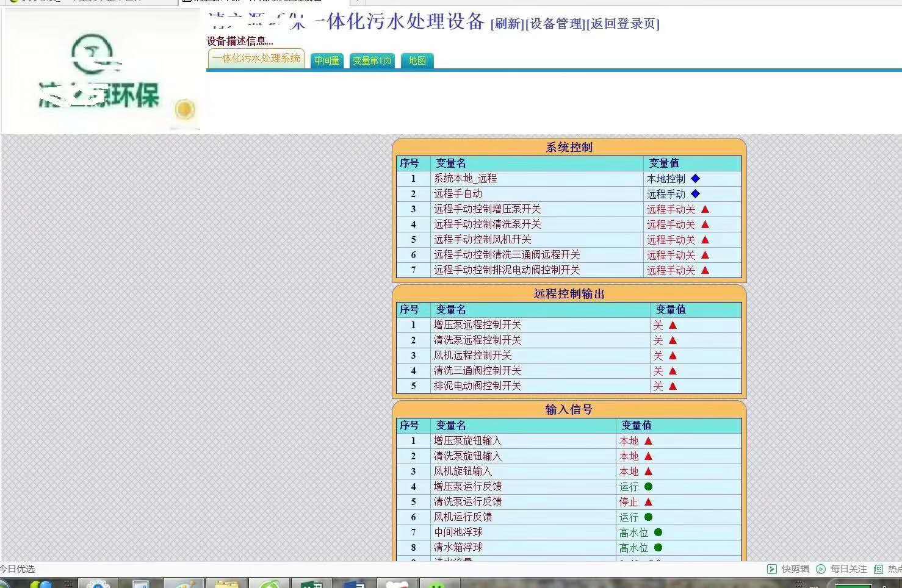Click the [刷新] link
The width and height of the screenshot is (902, 588).
point(507,24)
